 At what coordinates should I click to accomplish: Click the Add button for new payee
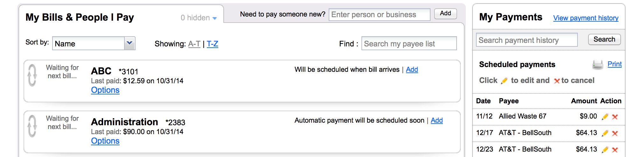coord(445,13)
